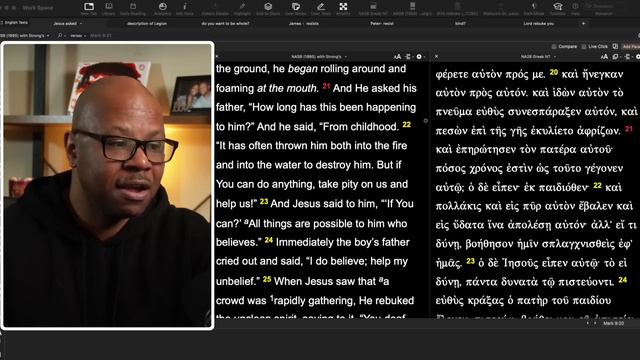Open the BHS Hebrew toolbar shortcut
Screen dimensions: 640x360
pyautogui.click(x=457, y=8)
